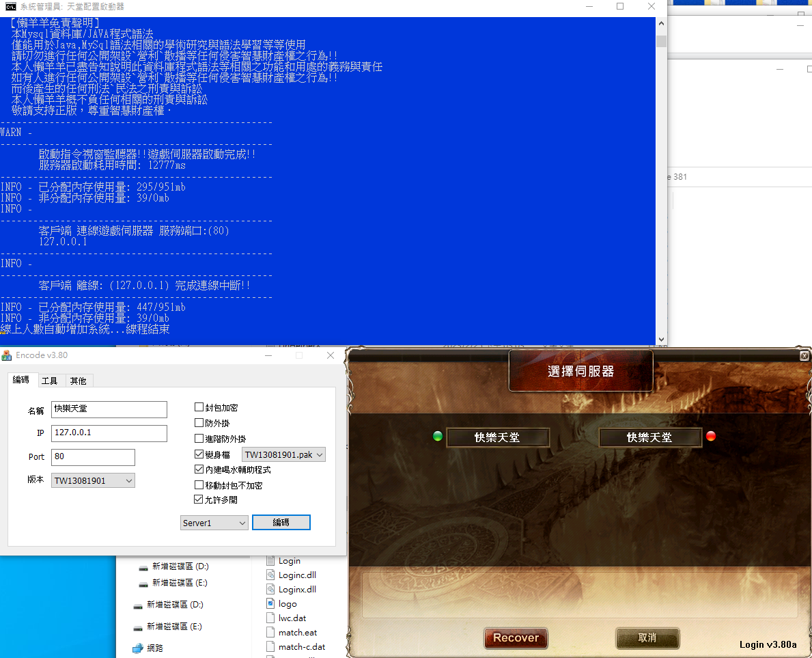Uncheck the 允許多開 checkbox
Screen dimensions: 812x658
[199, 499]
